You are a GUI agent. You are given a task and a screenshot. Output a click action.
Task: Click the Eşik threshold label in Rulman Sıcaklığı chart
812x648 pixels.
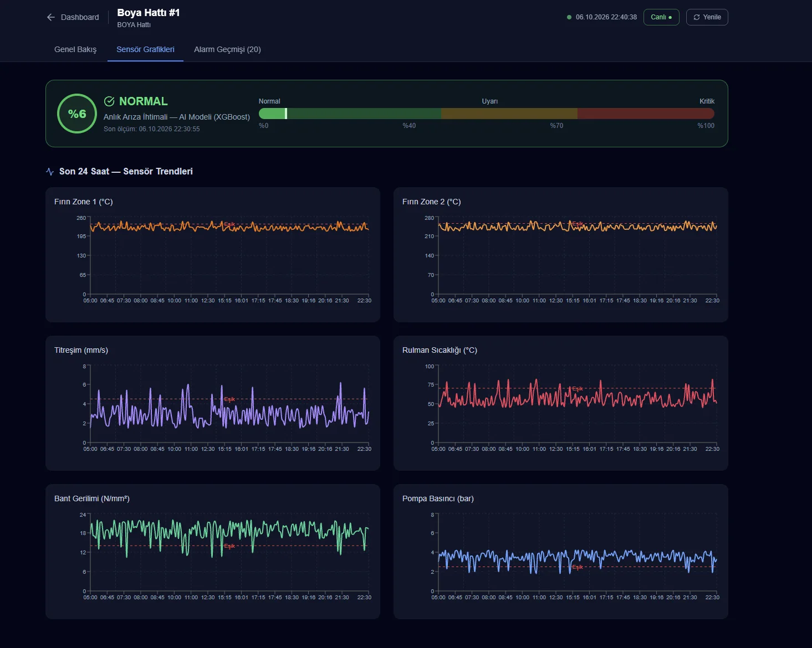578,389
